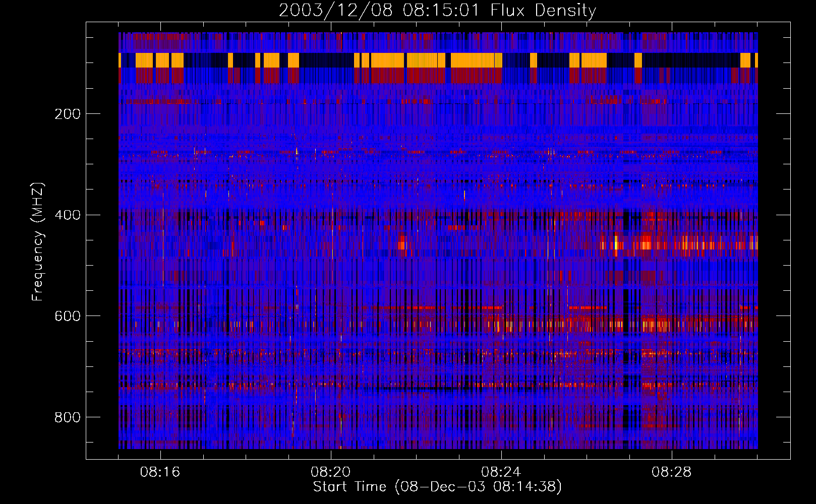Screen dimensions: 816x504
Task: Click the 08:28 time tick label
Action: click(672, 472)
